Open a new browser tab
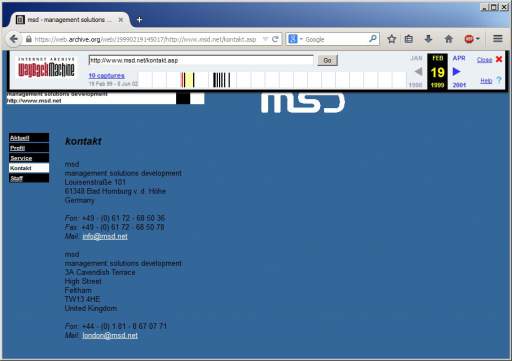The width and height of the screenshot is (512, 361). 139,20
